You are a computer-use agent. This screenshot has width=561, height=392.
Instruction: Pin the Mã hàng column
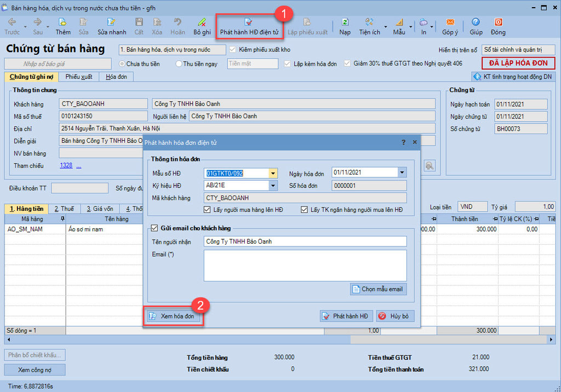(x=62, y=218)
